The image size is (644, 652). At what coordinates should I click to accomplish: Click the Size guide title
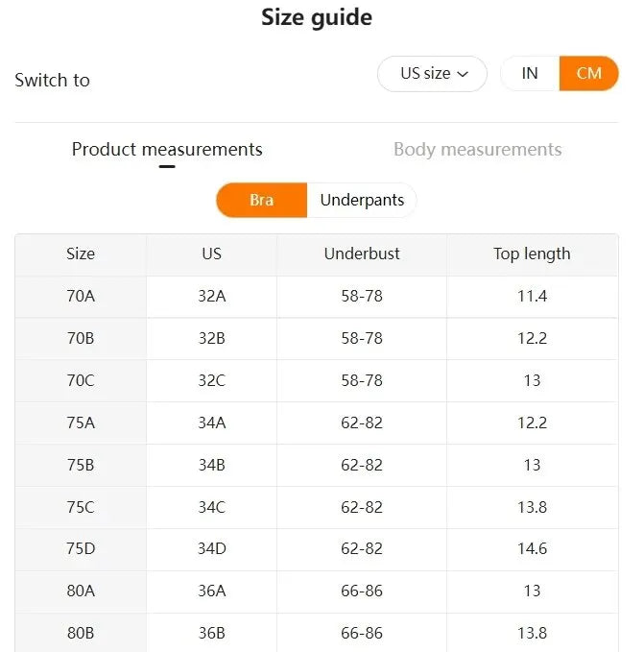coord(317,17)
